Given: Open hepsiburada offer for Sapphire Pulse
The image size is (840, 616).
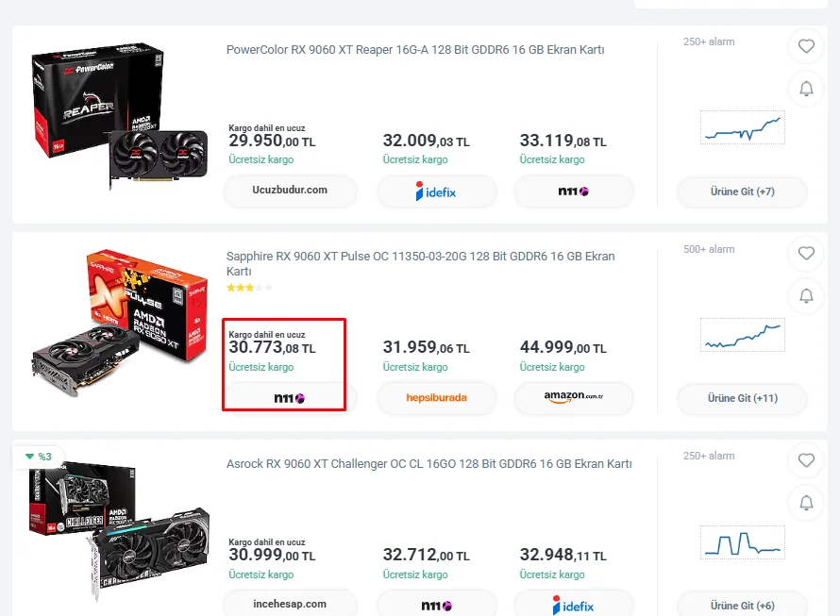Looking at the screenshot, I should pos(437,398).
